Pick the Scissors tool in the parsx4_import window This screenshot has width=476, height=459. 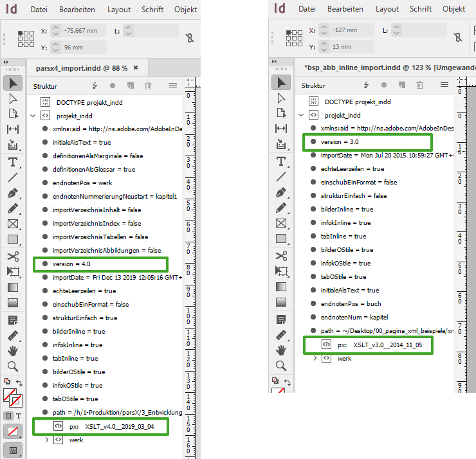coord(13,256)
